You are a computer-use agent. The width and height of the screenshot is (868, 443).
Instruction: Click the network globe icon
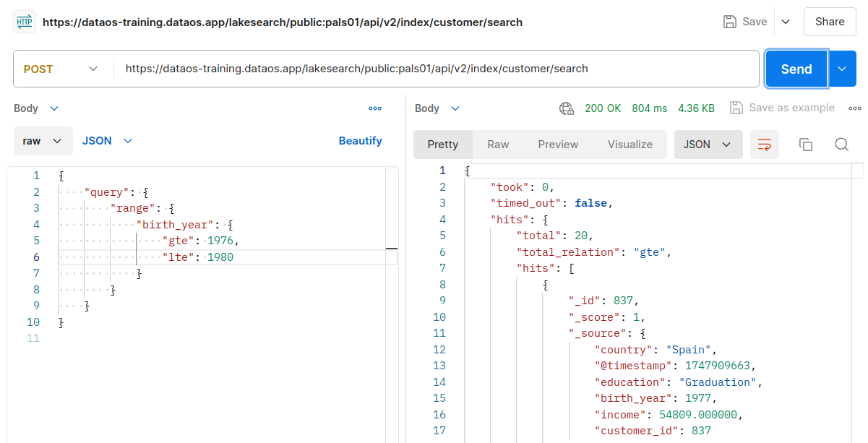(567, 108)
